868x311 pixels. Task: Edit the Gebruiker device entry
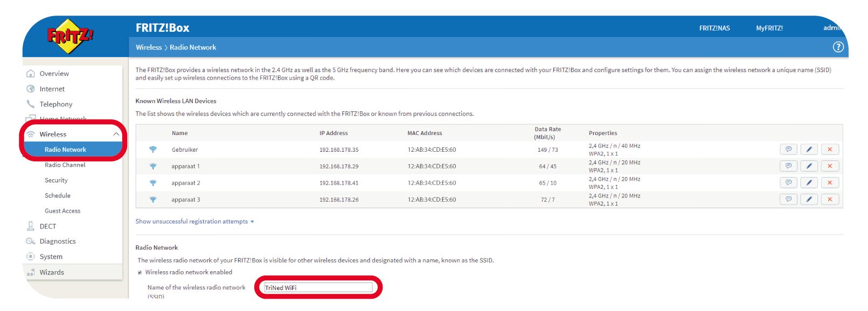point(809,150)
